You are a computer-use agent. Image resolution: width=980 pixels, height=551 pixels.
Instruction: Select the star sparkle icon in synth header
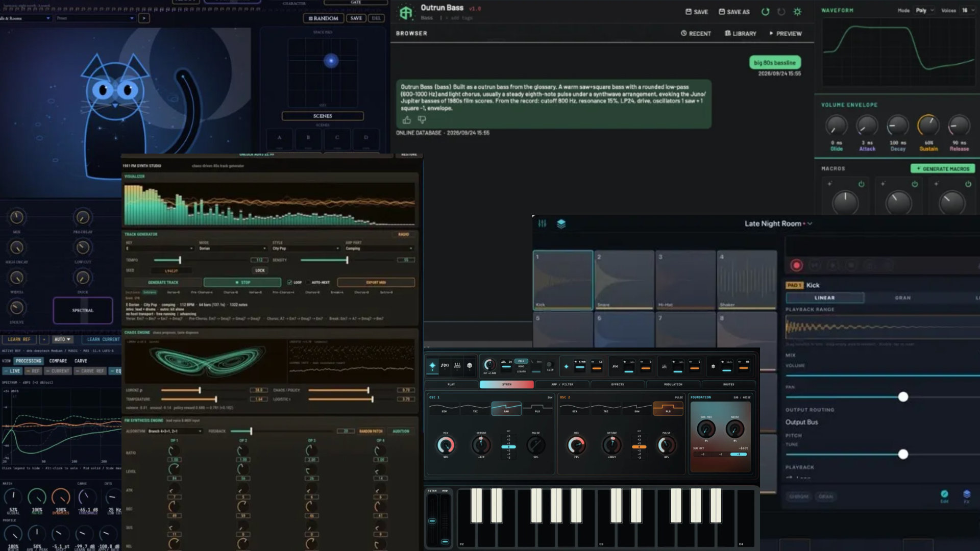pyautogui.click(x=432, y=365)
